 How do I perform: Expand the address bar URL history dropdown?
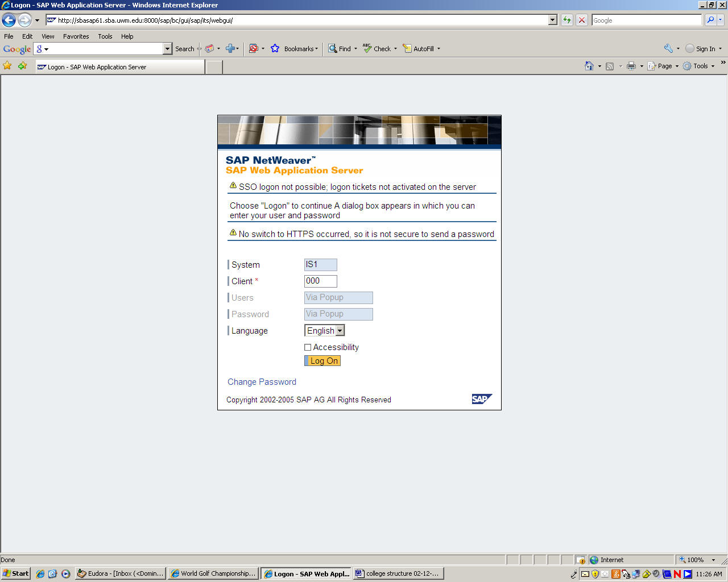tap(553, 20)
